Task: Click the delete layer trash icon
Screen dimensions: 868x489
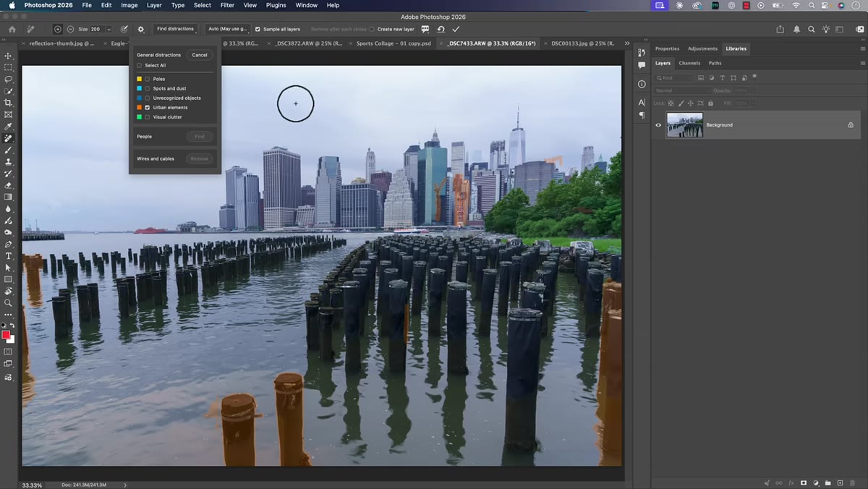Action: pos(852,482)
